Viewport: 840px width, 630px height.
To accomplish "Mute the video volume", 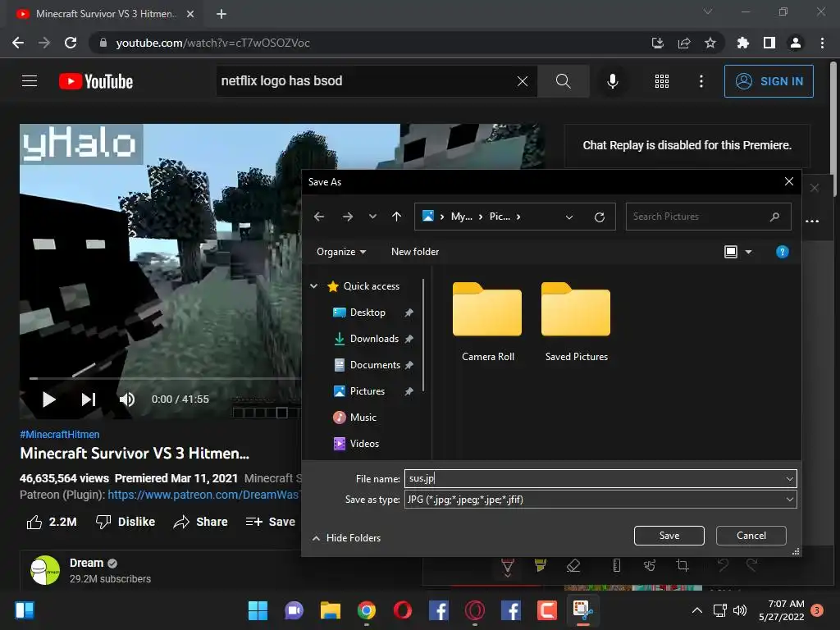I will pos(127,399).
